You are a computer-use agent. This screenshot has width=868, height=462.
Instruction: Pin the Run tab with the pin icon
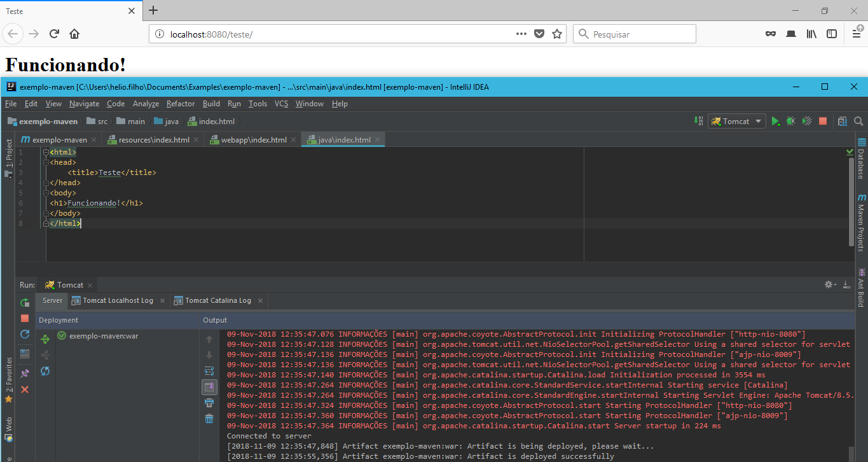[25, 373]
